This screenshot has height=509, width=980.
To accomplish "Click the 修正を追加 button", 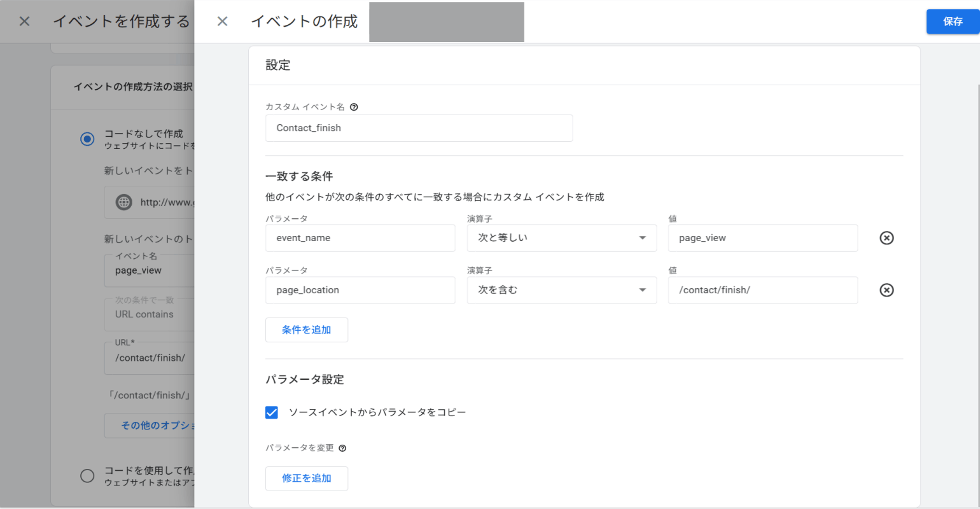I will tap(307, 478).
